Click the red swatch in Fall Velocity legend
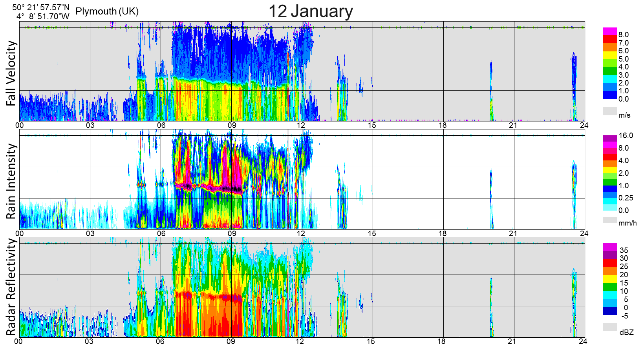 click(610, 39)
